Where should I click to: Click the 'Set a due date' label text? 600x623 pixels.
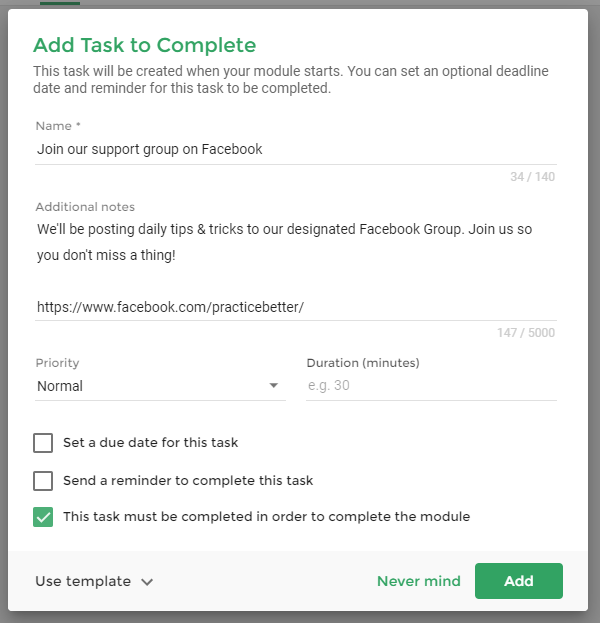(x=151, y=443)
